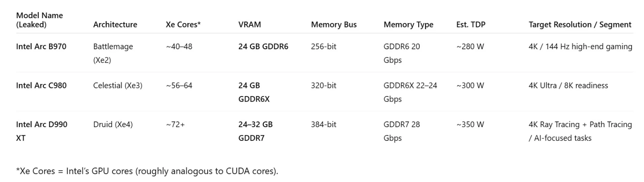The height and width of the screenshot is (182, 644).
Task: Select the Target Resolution / Segment header
Action: [x=580, y=25]
